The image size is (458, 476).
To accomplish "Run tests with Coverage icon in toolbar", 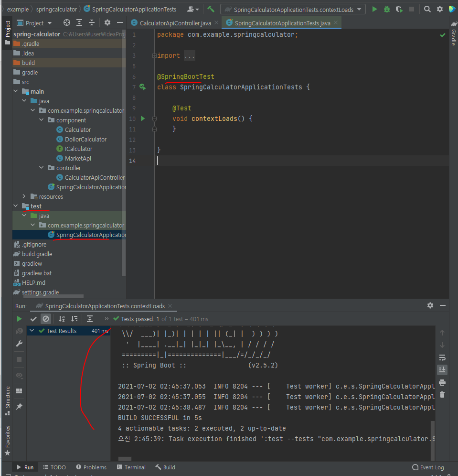I will pyautogui.click(x=399, y=9).
